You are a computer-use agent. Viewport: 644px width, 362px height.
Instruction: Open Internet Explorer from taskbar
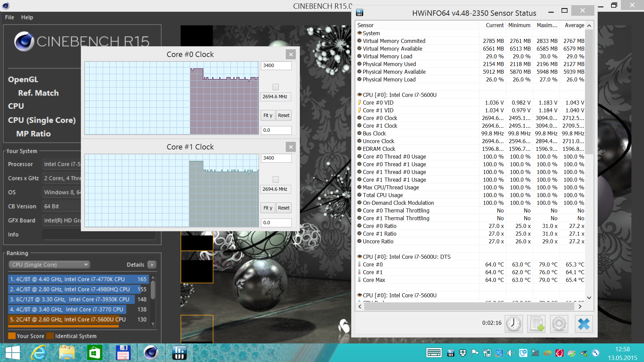(x=39, y=353)
